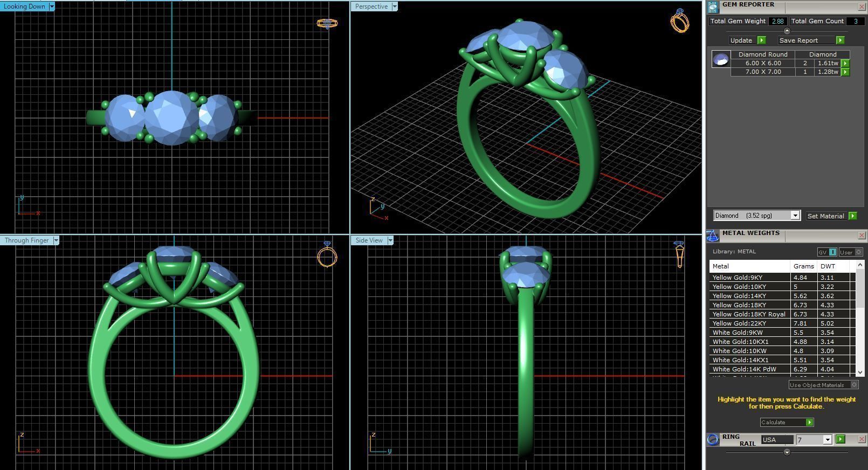The width and height of the screenshot is (868, 470).
Task: Click the Total Gem Weight value 2.88
Action: (x=777, y=21)
